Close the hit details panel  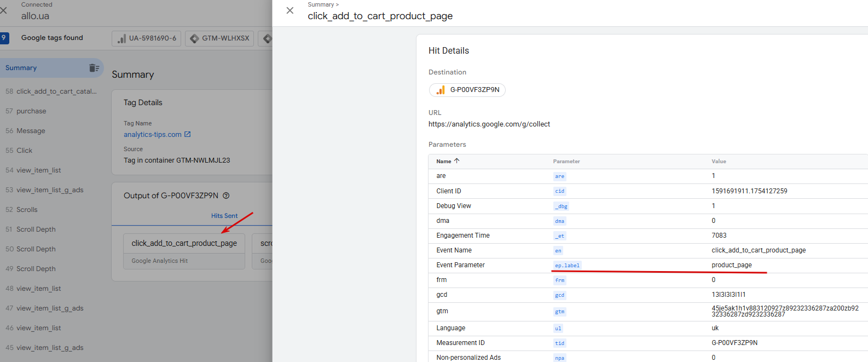coord(290,10)
